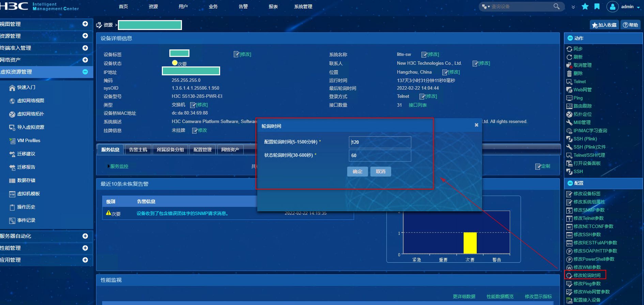Open the 系统管理 top menu
The image size is (644, 305).
click(303, 6)
